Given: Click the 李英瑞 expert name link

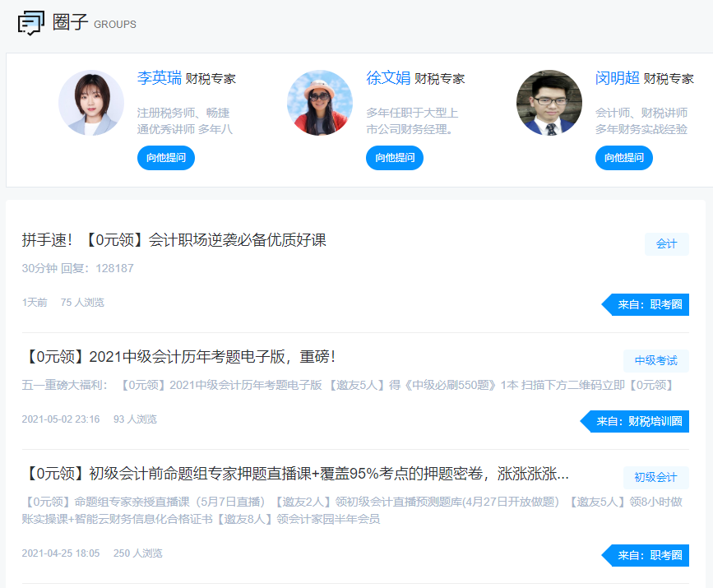Looking at the screenshot, I should click(x=160, y=78).
